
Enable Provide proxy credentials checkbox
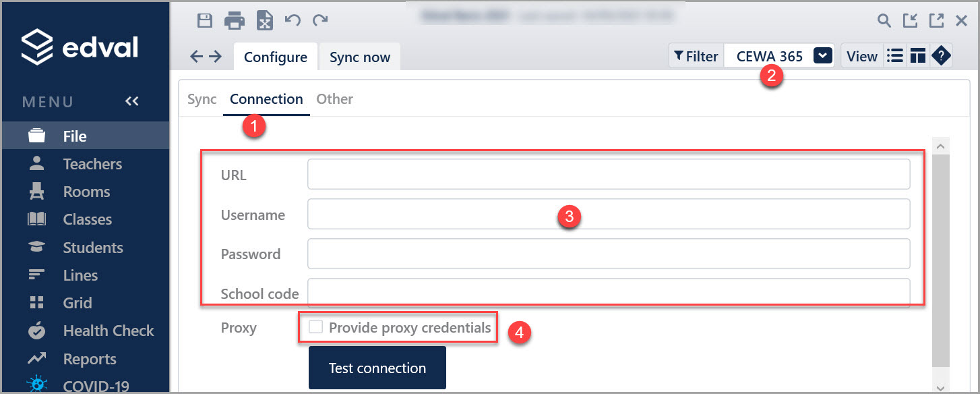[x=315, y=327]
